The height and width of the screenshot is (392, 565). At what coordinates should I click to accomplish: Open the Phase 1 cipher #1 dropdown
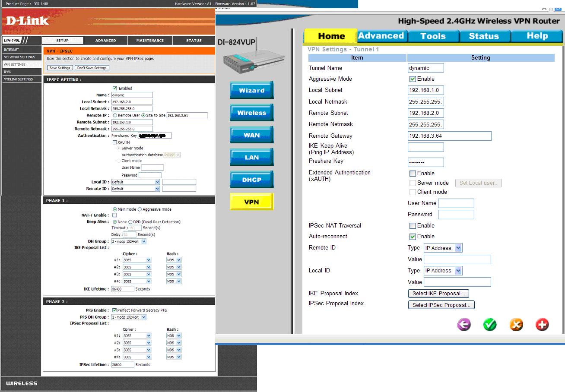136,260
